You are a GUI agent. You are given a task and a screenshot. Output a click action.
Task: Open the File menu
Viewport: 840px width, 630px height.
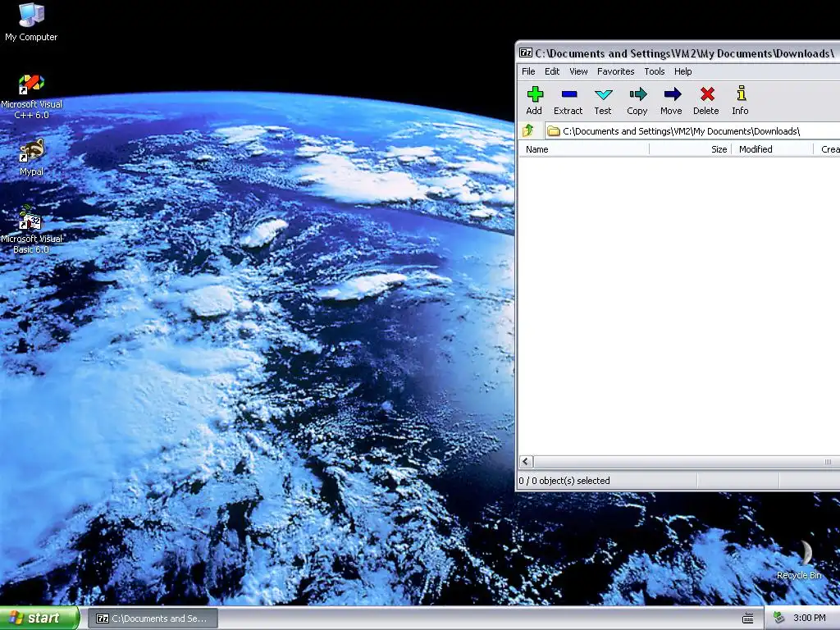pyautogui.click(x=528, y=71)
